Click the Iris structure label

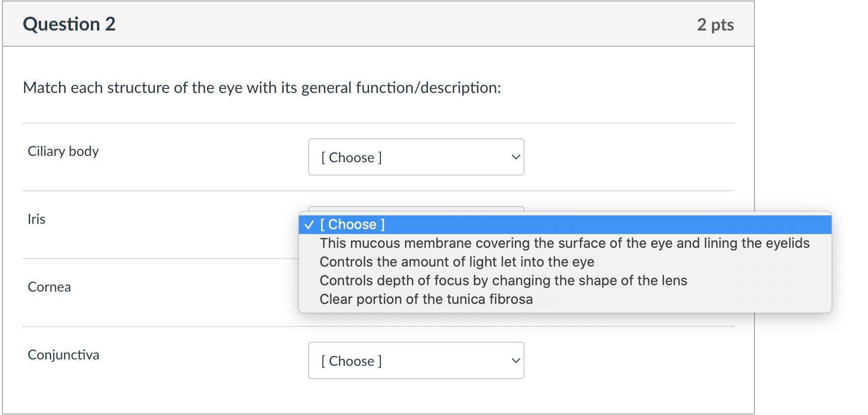click(36, 219)
